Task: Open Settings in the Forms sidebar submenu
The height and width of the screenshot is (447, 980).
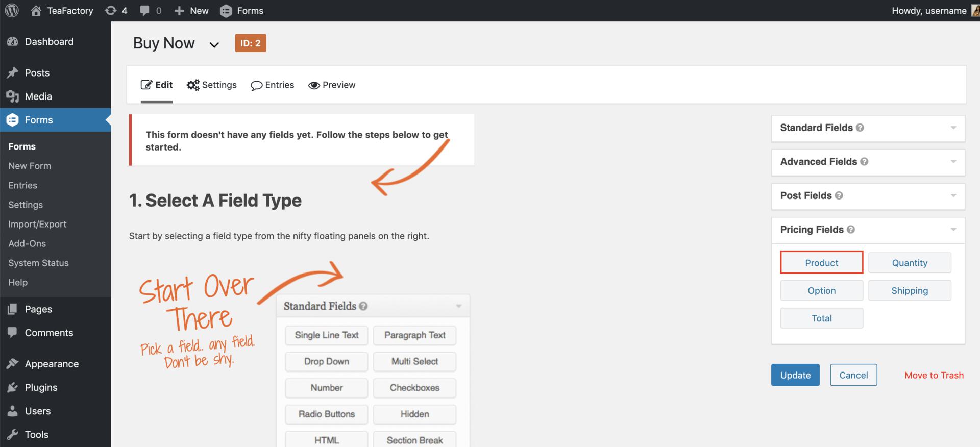Action: click(26, 205)
